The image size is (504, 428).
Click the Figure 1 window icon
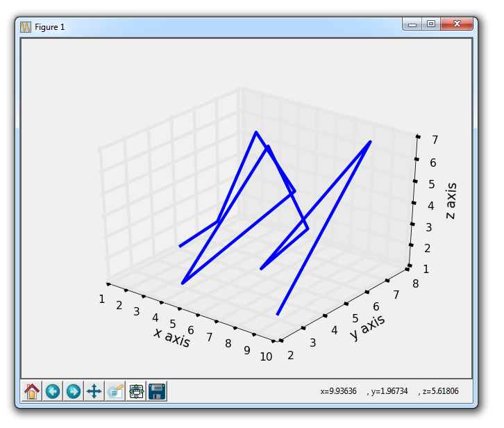tap(26, 26)
